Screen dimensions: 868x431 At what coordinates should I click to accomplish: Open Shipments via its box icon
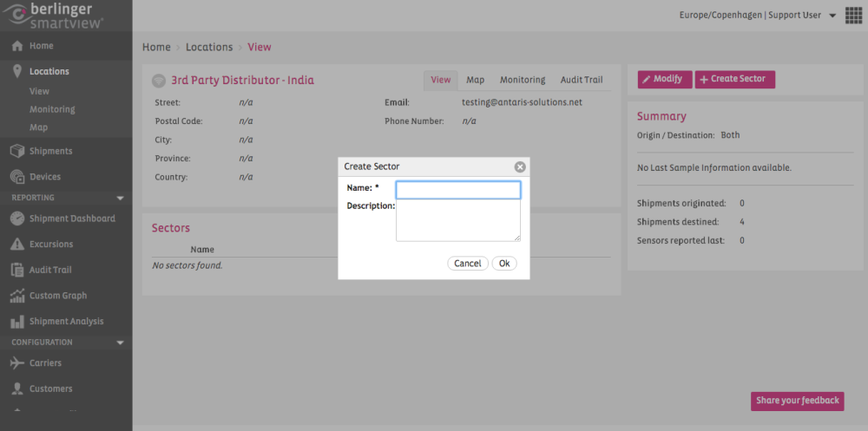pos(17,151)
